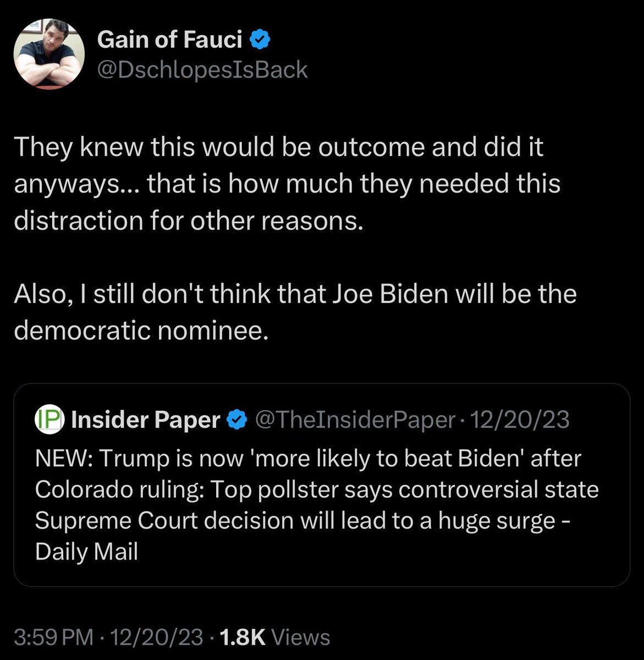Open the @DschlopesIsBack handle
Viewport: 644px width, 660px height.
(x=202, y=70)
